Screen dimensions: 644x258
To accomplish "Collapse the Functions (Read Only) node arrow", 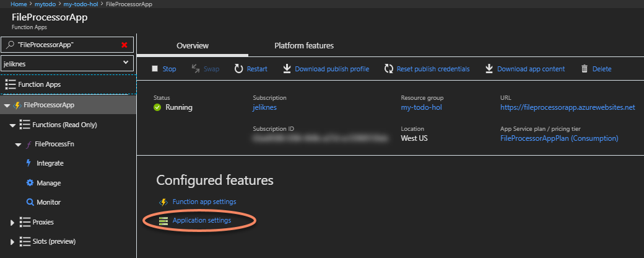I will 12,125.
